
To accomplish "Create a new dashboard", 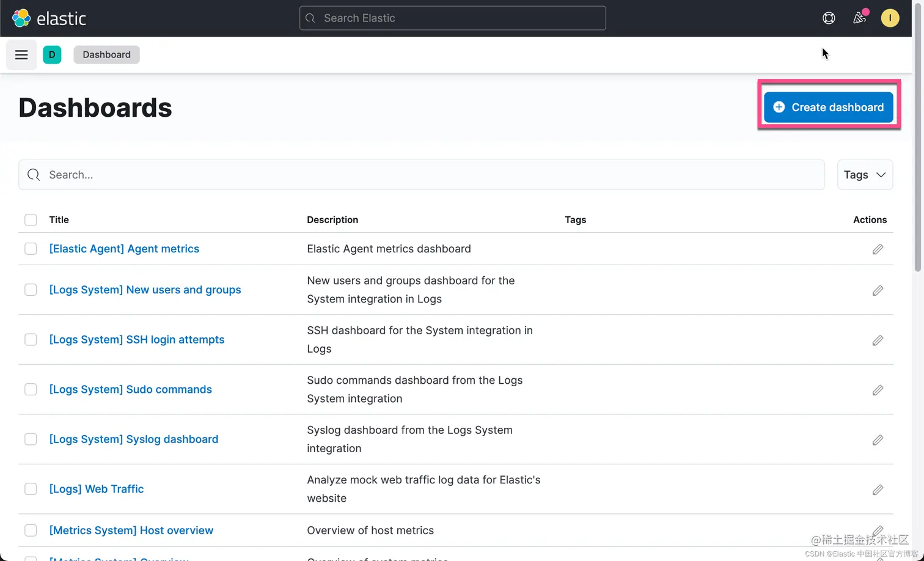I will coord(828,108).
